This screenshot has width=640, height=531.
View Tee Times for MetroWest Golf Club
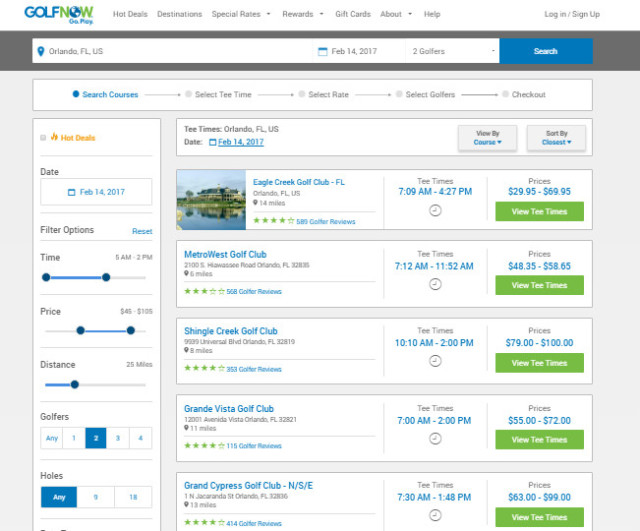coord(539,285)
